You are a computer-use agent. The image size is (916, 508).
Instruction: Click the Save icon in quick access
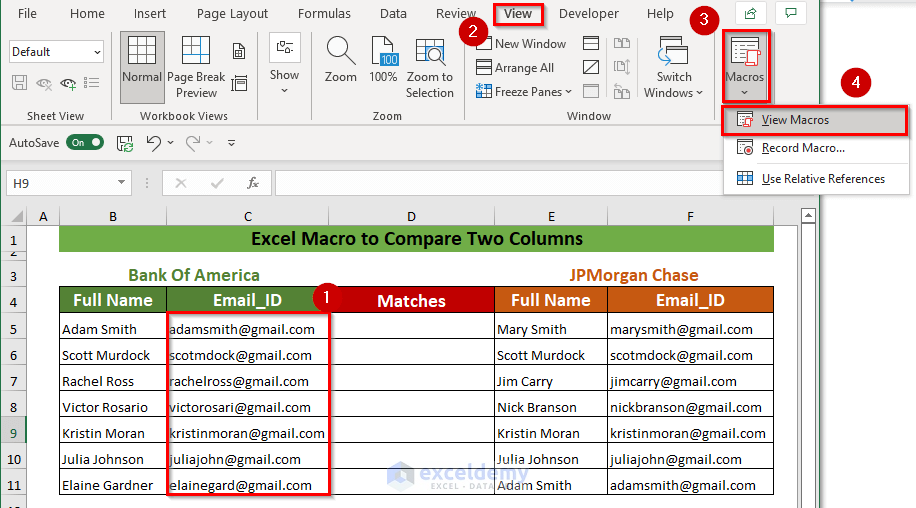coord(125,143)
